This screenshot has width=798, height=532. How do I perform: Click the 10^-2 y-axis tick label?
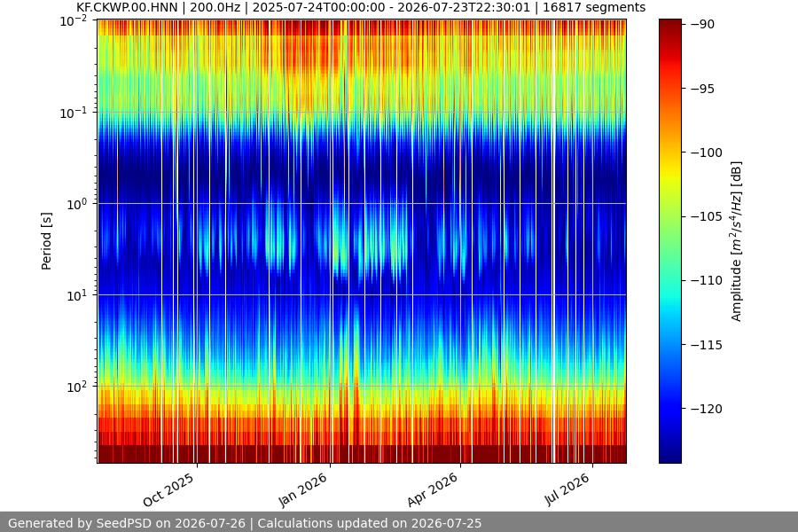pyautogui.click(x=74, y=21)
